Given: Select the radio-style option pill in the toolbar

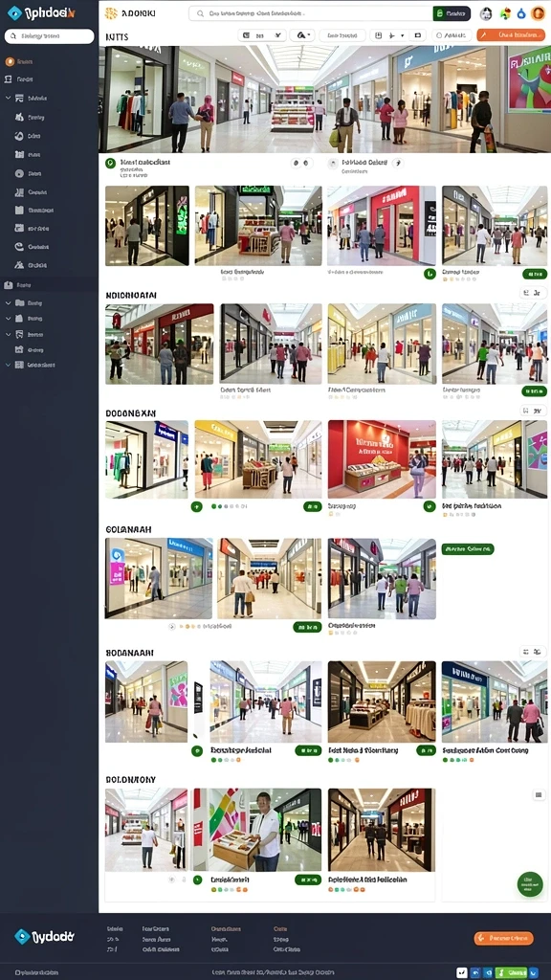Looking at the screenshot, I should 452,35.
